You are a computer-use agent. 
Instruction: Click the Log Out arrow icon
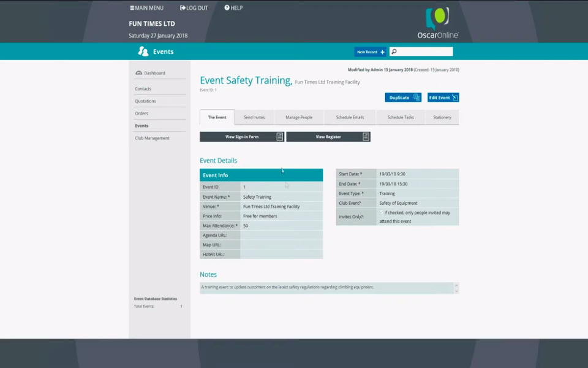(183, 7)
